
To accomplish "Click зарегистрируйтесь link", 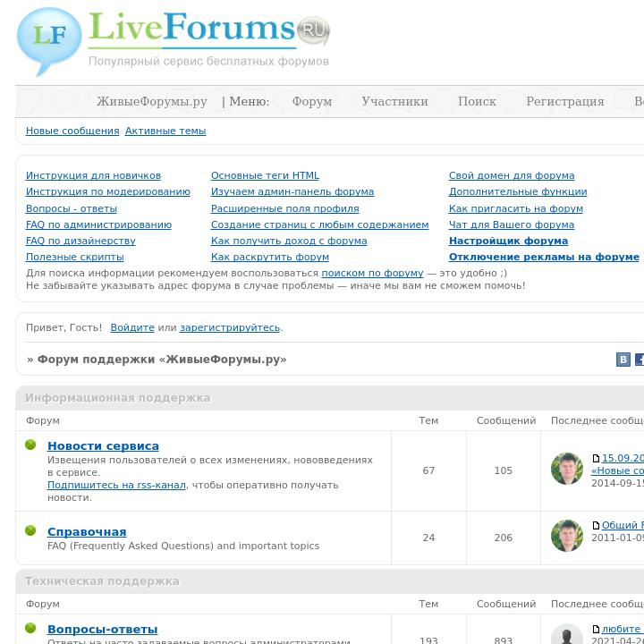I will pyautogui.click(x=230, y=327).
